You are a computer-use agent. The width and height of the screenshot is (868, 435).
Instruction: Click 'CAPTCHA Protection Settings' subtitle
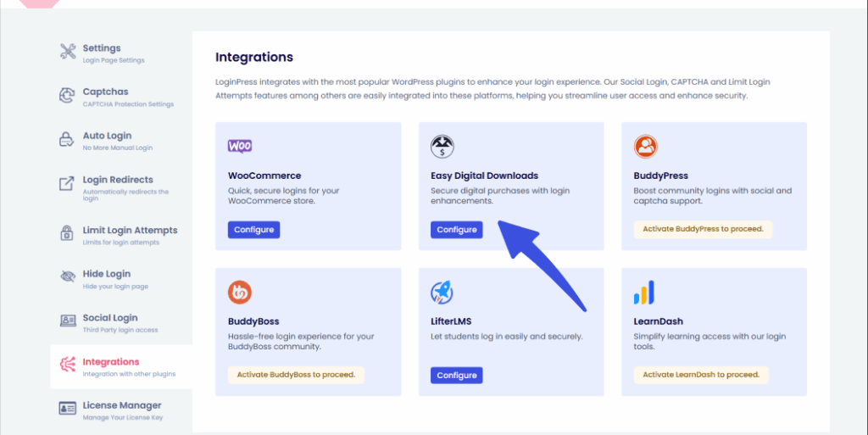click(128, 104)
